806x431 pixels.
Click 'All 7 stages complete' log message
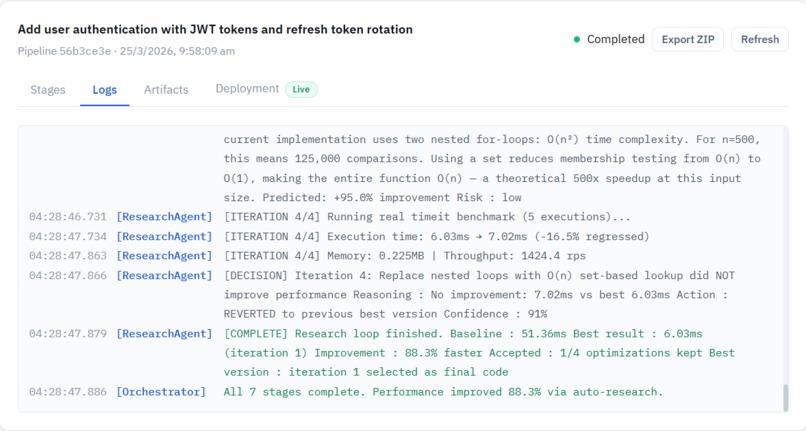point(443,392)
